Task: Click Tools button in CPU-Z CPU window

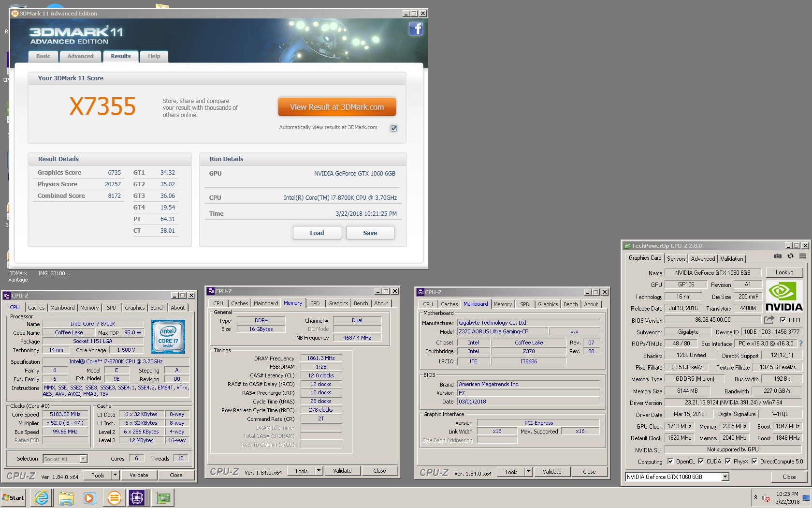Action: (98, 475)
